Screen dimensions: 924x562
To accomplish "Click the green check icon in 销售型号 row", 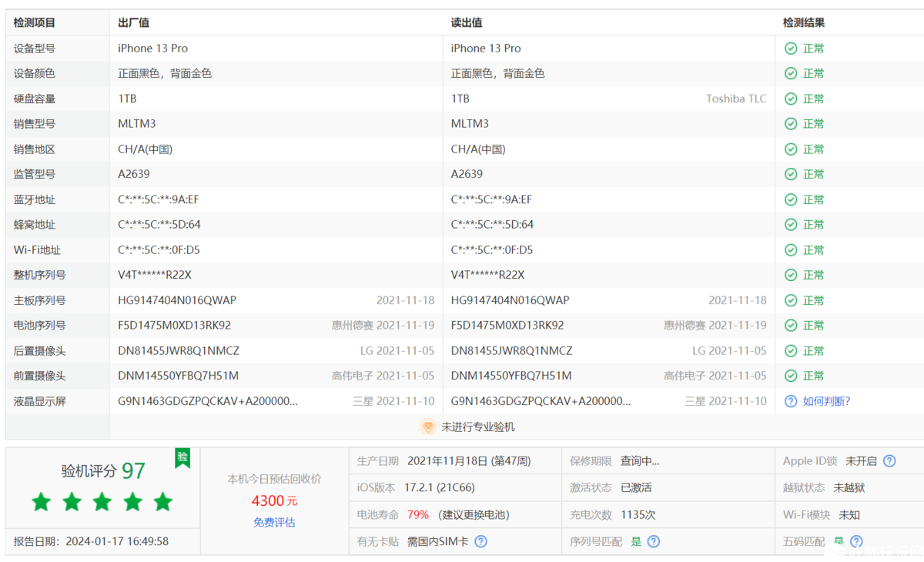I will pos(791,124).
